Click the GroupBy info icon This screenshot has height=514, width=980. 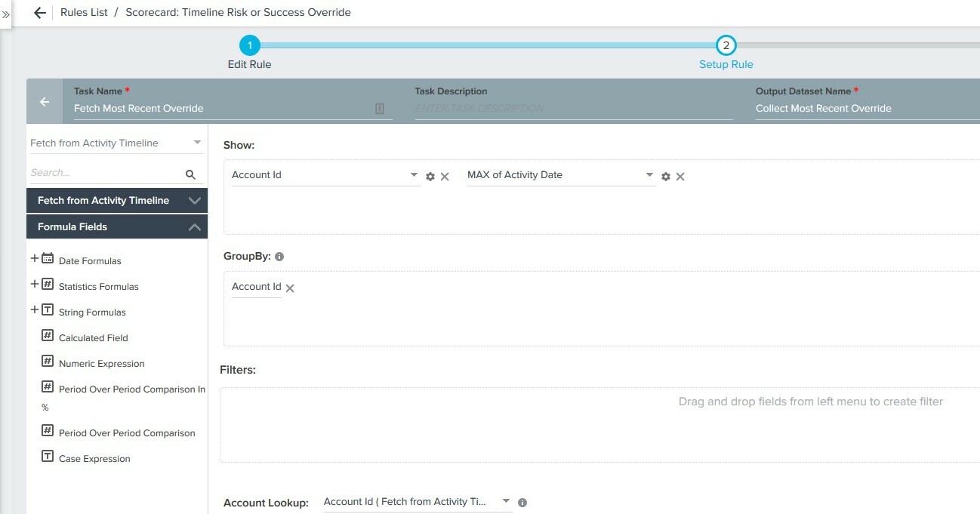279,257
